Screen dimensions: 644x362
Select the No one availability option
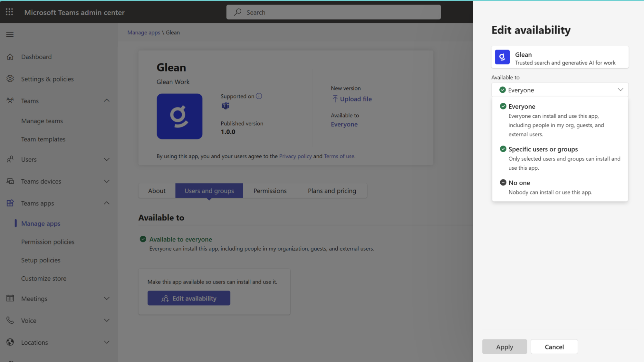[x=560, y=187]
